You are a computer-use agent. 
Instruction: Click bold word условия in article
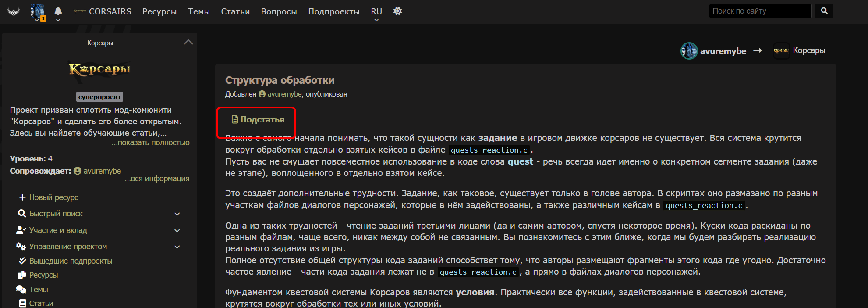(x=475, y=292)
